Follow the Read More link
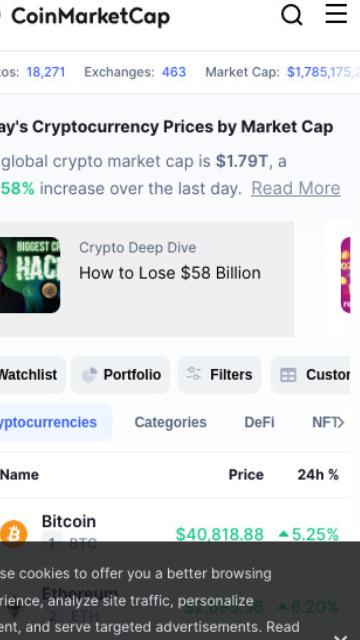The image size is (360, 640). coord(296,189)
